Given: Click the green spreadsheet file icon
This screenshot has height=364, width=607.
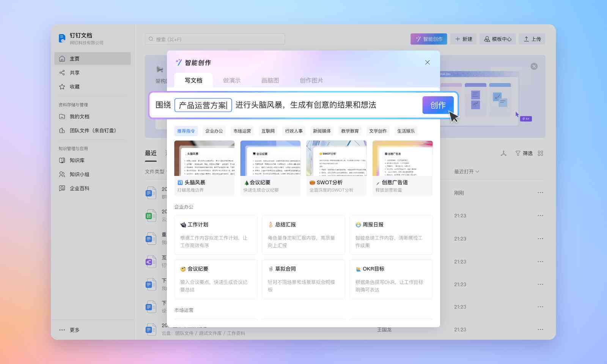Looking at the screenshot, I should point(151,216).
